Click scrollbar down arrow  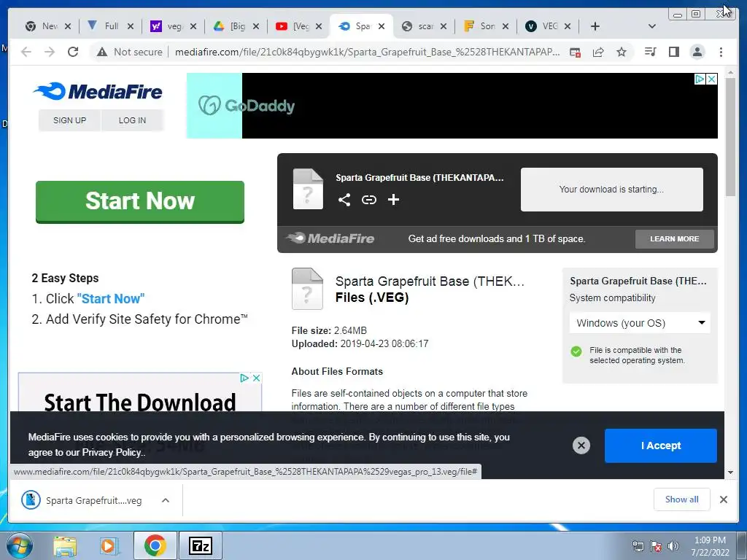tap(730, 472)
